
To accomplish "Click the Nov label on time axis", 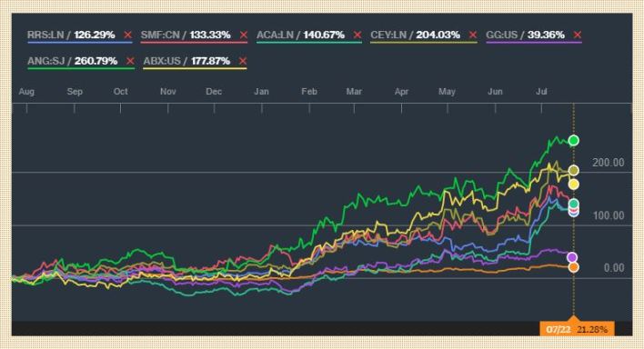I will tap(167, 92).
